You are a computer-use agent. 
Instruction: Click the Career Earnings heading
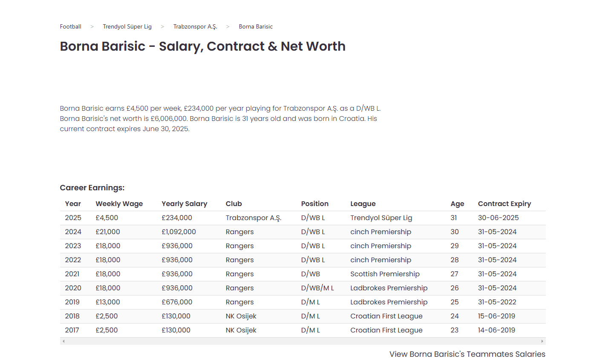pos(92,188)
